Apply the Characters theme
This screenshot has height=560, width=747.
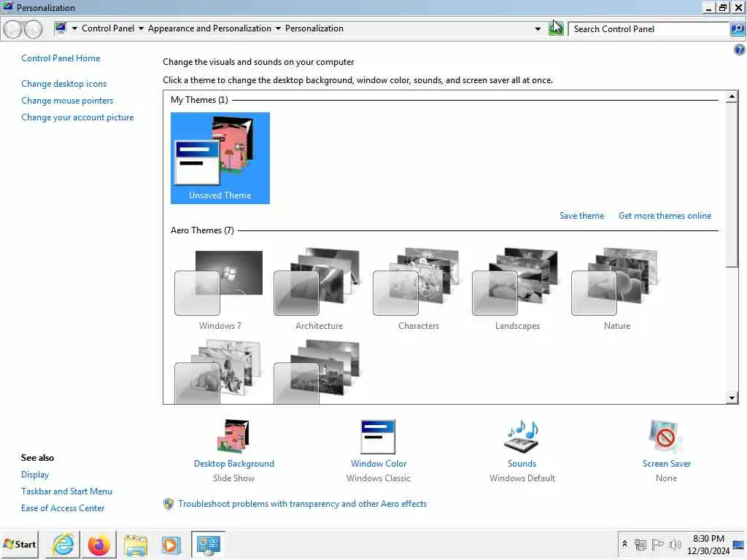pyautogui.click(x=418, y=290)
